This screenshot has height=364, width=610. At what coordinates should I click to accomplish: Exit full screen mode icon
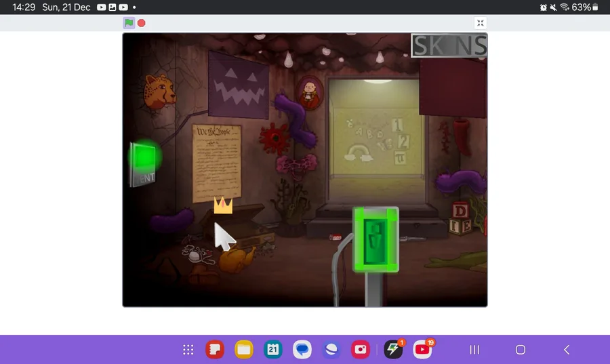(481, 23)
